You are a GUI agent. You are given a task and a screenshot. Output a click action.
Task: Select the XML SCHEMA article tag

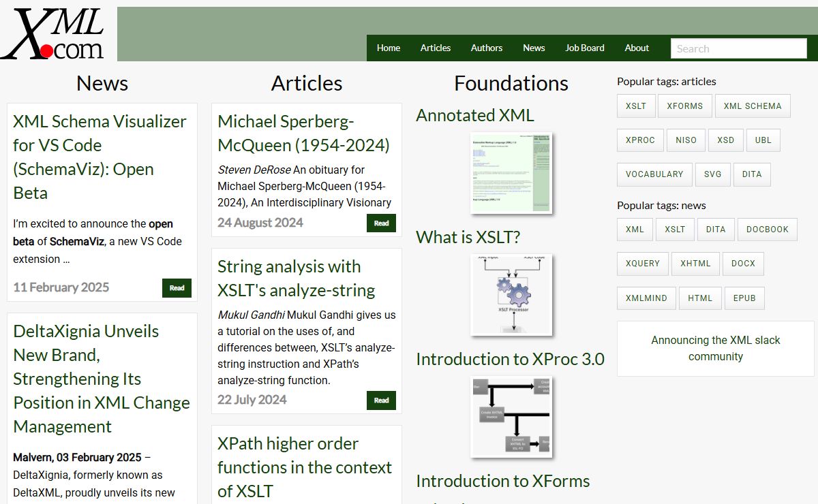coord(753,106)
